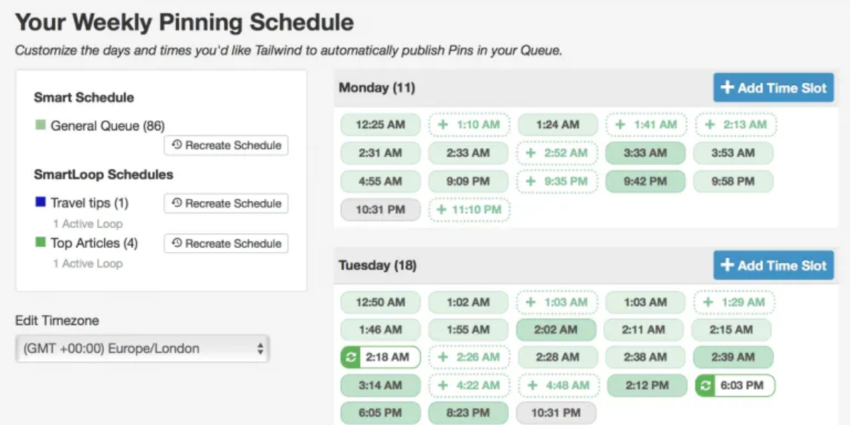Recreate Schedule for Top Articles loop
The width and height of the screenshot is (850, 425).
click(226, 243)
